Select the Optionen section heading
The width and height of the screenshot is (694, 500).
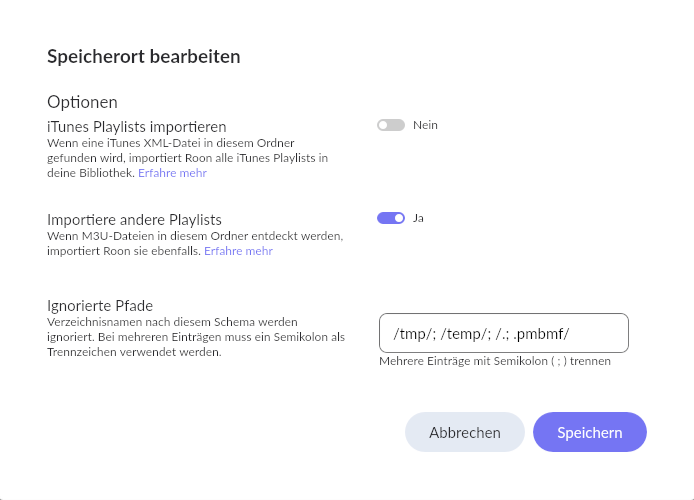(x=82, y=102)
